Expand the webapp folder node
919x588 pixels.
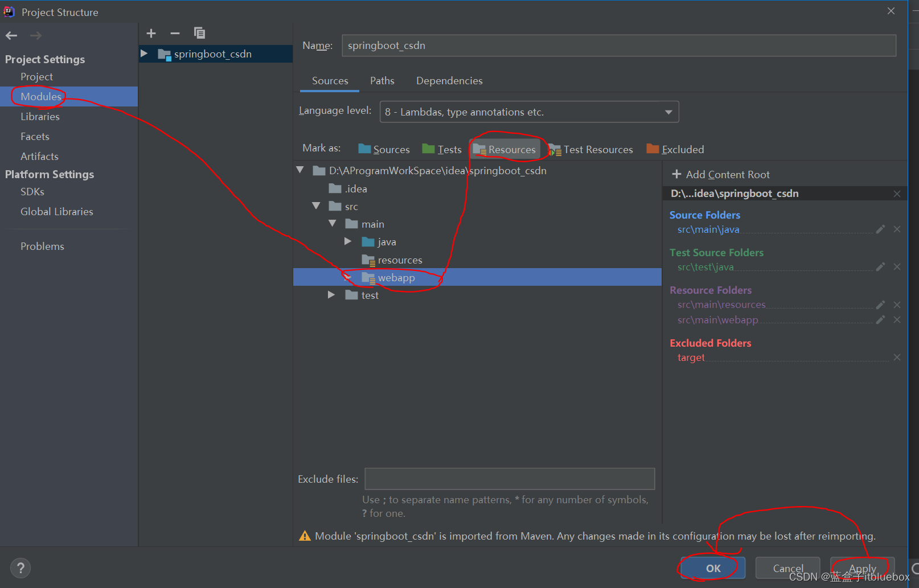(348, 277)
